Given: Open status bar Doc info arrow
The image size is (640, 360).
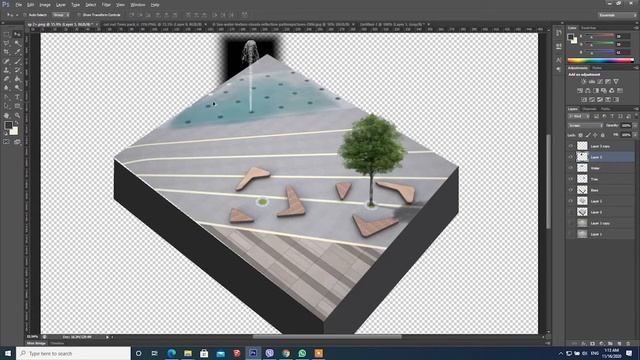Looking at the screenshot, I should [x=107, y=337].
